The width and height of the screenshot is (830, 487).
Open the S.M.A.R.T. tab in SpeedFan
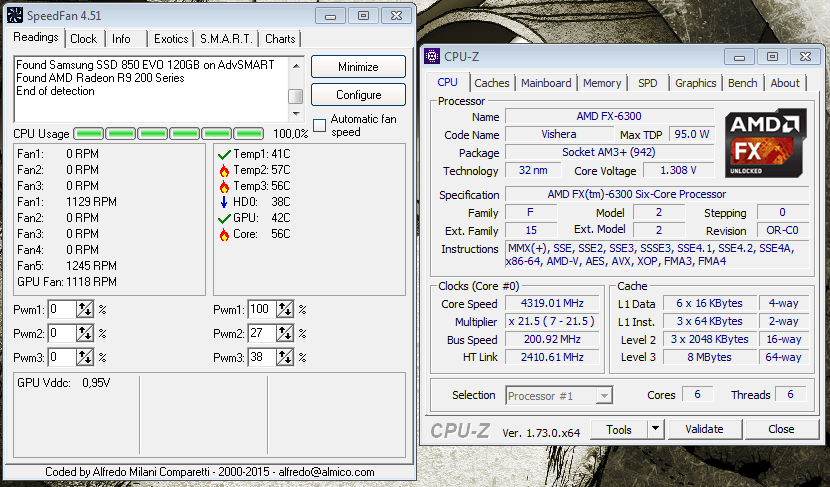[226, 39]
